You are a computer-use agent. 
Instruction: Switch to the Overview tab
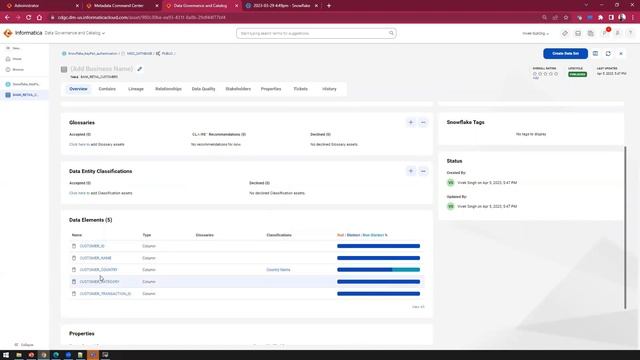pyautogui.click(x=78, y=89)
